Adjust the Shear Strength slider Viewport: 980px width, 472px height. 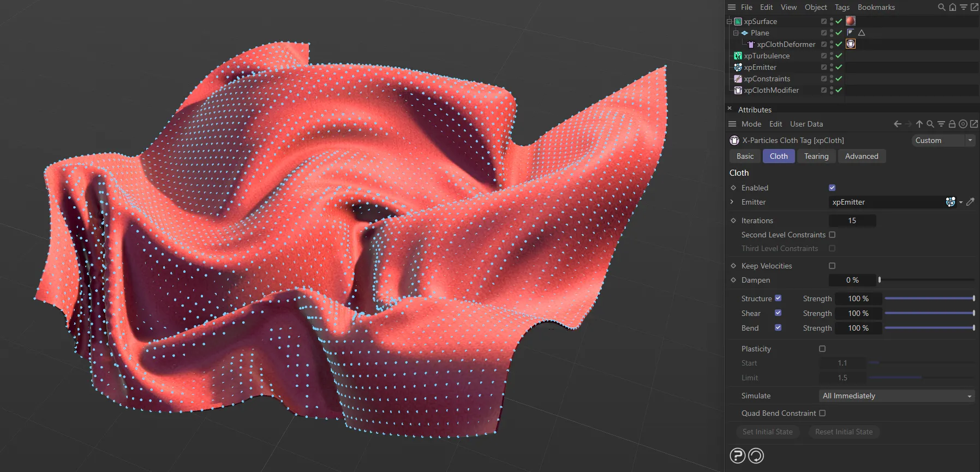pos(929,313)
